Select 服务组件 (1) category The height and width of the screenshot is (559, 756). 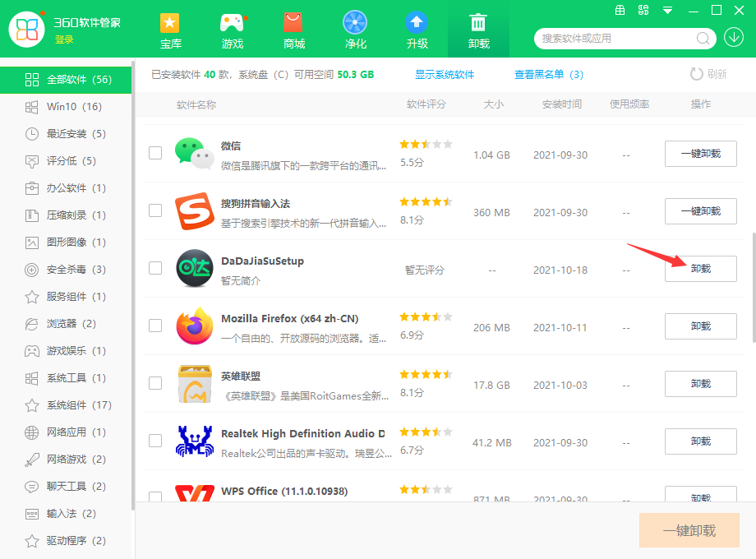click(66, 297)
